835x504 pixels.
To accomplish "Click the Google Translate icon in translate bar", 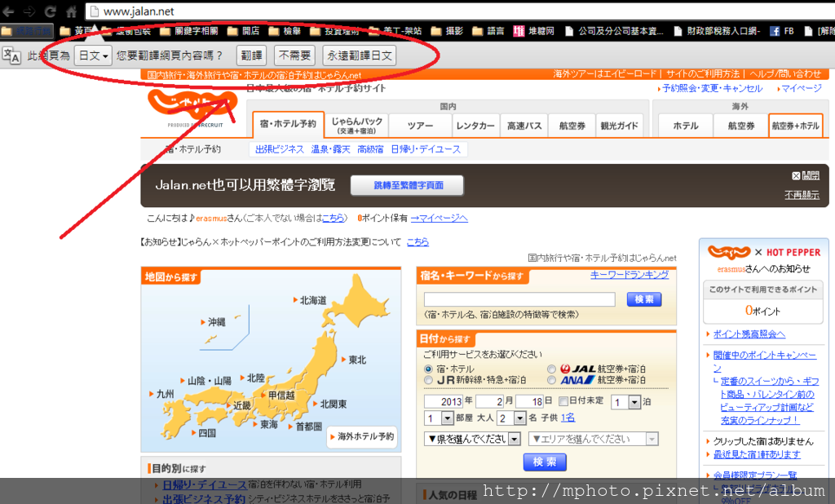I will pos(11,55).
